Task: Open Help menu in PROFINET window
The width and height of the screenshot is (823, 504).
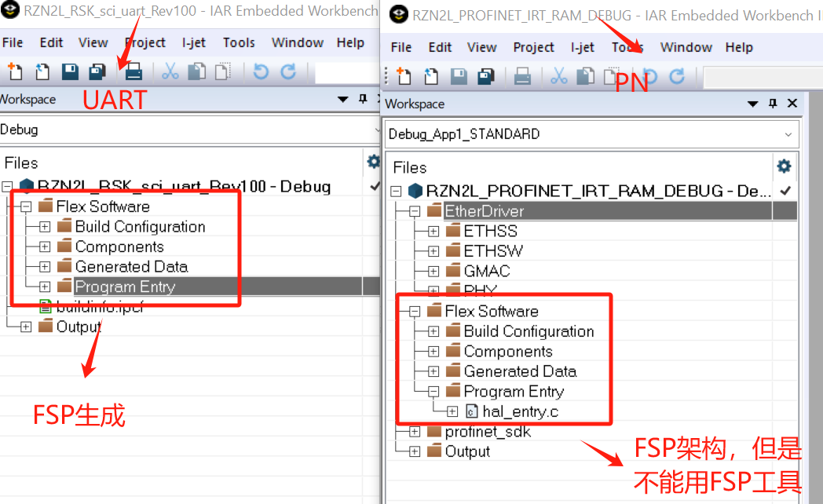Action: (x=739, y=47)
